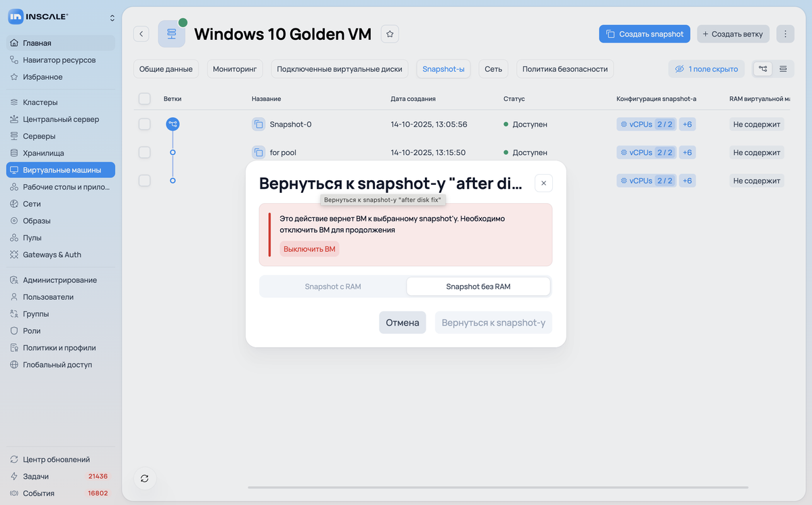
Task: Open Хранилища in the sidebar
Action: click(61, 153)
